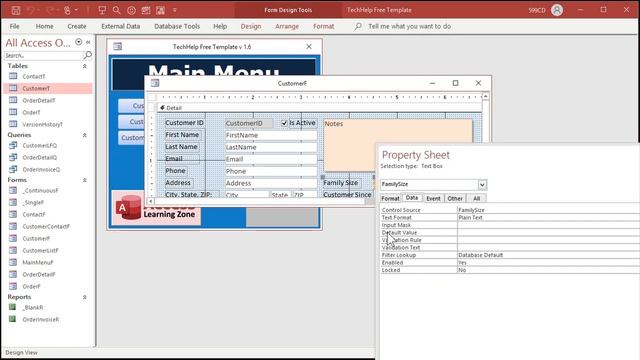This screenshot has width=640, height=360.
Task: Switch to the Home ribbon tab
Action: coord(44,26)
